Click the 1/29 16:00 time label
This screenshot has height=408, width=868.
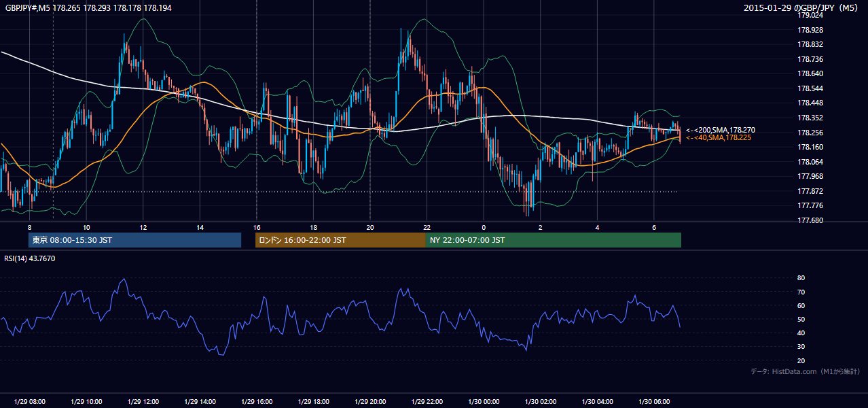[257, 402]
